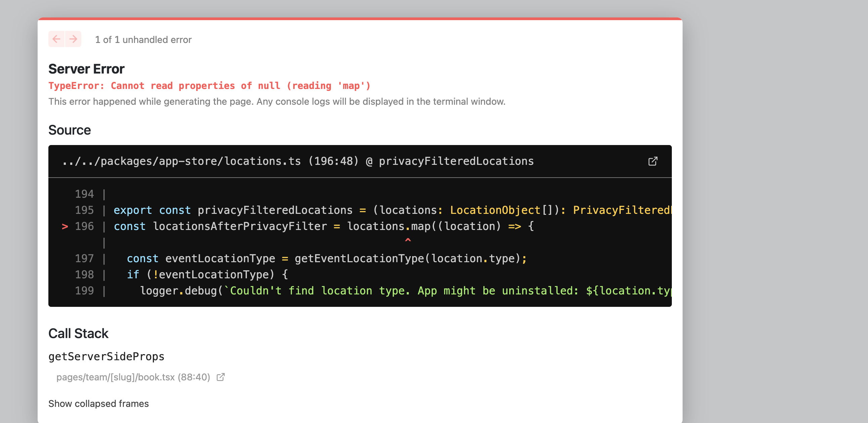The image size is (868, 423).
Task: Click the gray backdrop outside error dialog
Action: [775, 202]
